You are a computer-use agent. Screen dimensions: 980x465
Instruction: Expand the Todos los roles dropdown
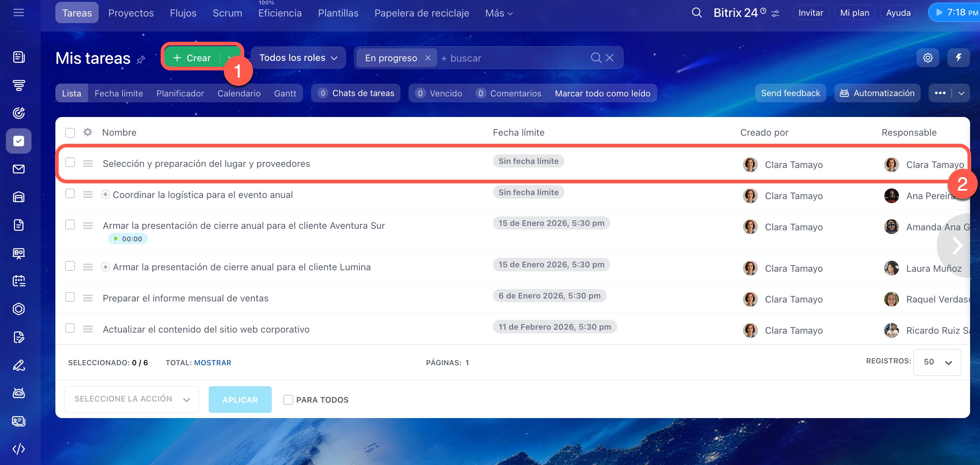[298, 58]
